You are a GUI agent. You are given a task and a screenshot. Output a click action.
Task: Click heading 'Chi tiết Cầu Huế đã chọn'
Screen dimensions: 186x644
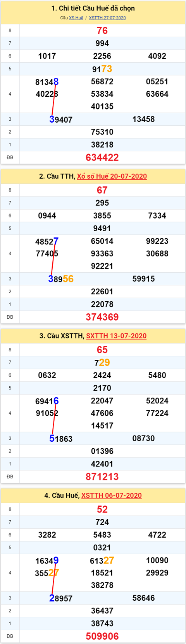pyautogui.click(x=93, y=8)
